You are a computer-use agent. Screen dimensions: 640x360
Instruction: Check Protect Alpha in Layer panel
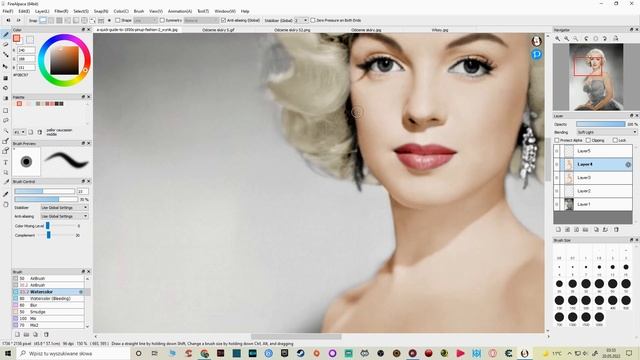point(557,140)
